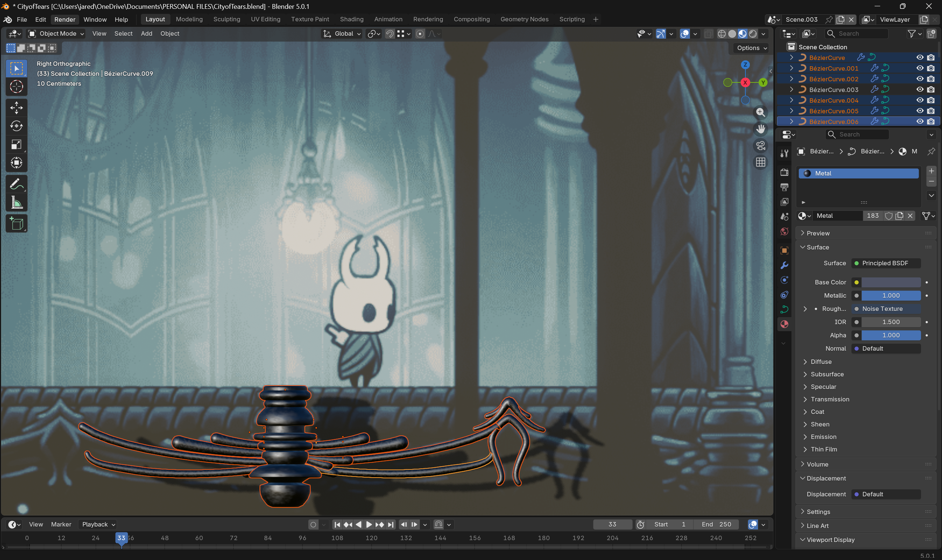Select the Add Cube tool
The image size is (942, 560).
pyautogui.click(x=16, y=224)
